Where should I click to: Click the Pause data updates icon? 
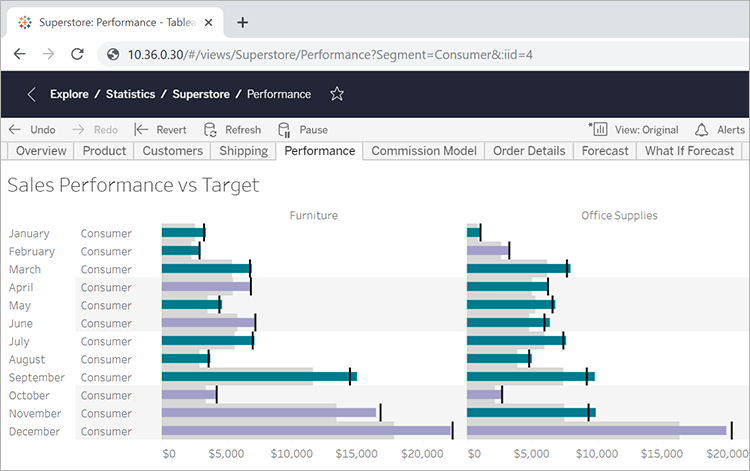pyautogui.click(x=284, y=130)
